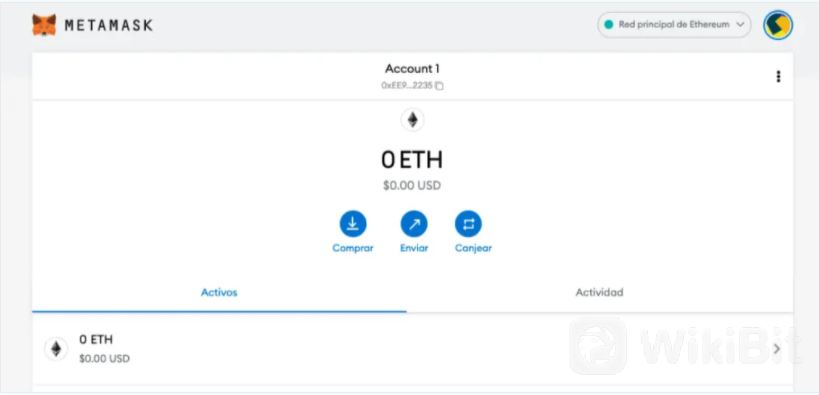Click the Enviar text label
Viewport: 819px width, 395px height.
coord(414,248)
